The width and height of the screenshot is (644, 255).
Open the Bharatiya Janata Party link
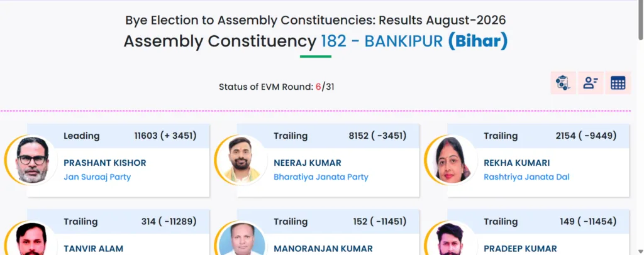(321, 177)
